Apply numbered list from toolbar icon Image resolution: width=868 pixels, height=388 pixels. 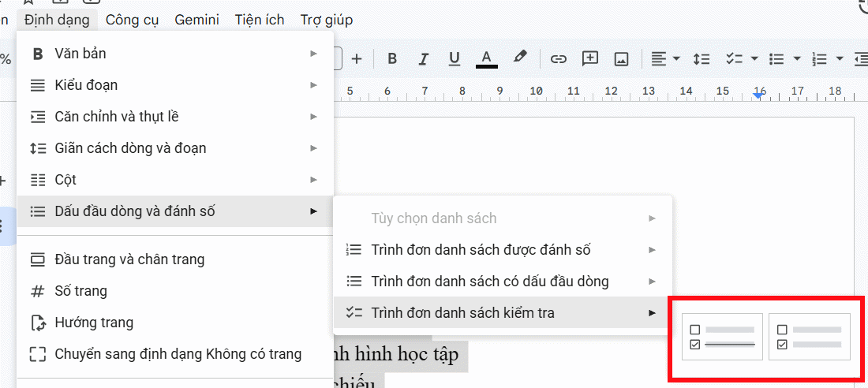819,58
